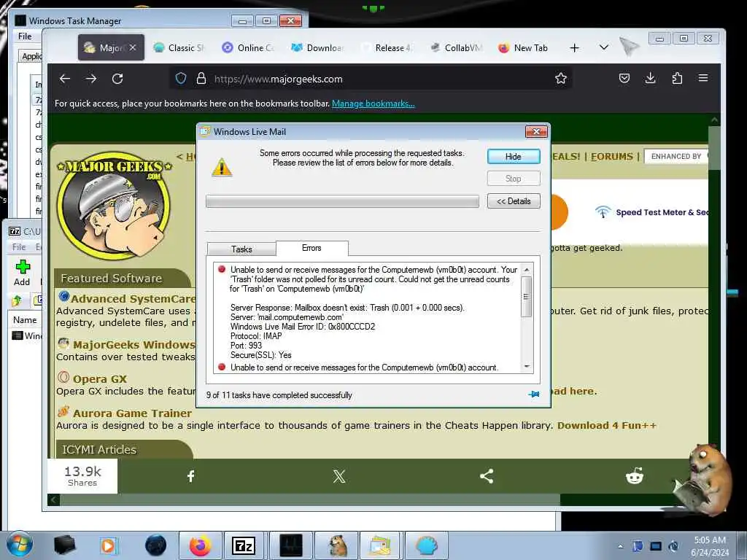This screenshot has width=747, height=560.
Task: Click the error list scroll up arrow
Action: 527,270
